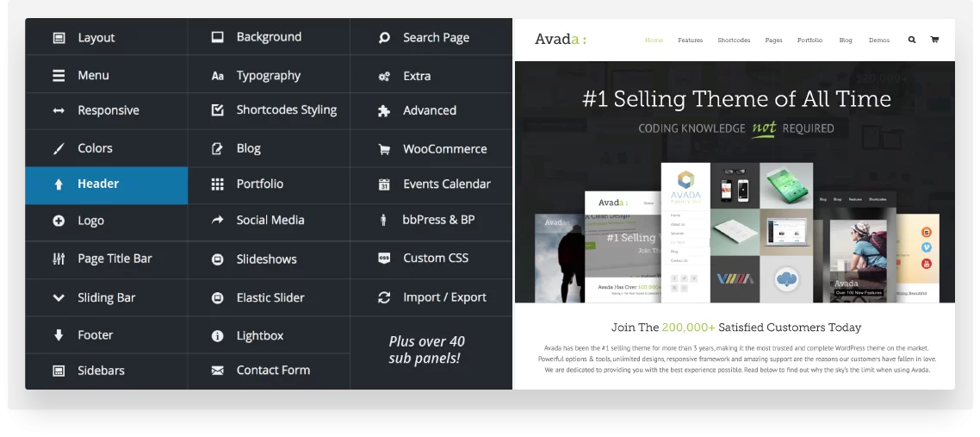Click the Blog edit icon

pyautogui.click(x=218, y=149)
